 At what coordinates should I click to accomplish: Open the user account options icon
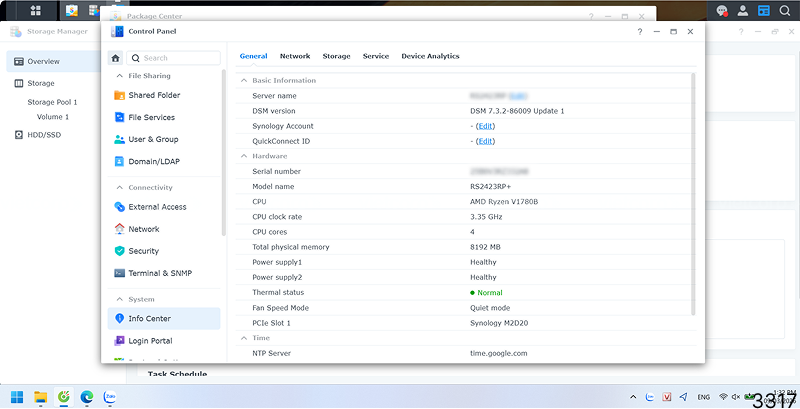coord(743,10)
